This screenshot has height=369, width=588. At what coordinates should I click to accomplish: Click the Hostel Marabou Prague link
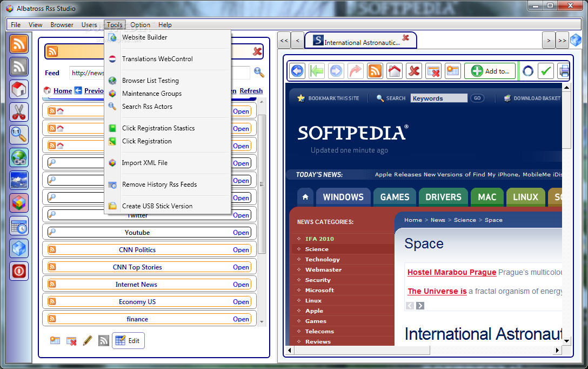451,272
